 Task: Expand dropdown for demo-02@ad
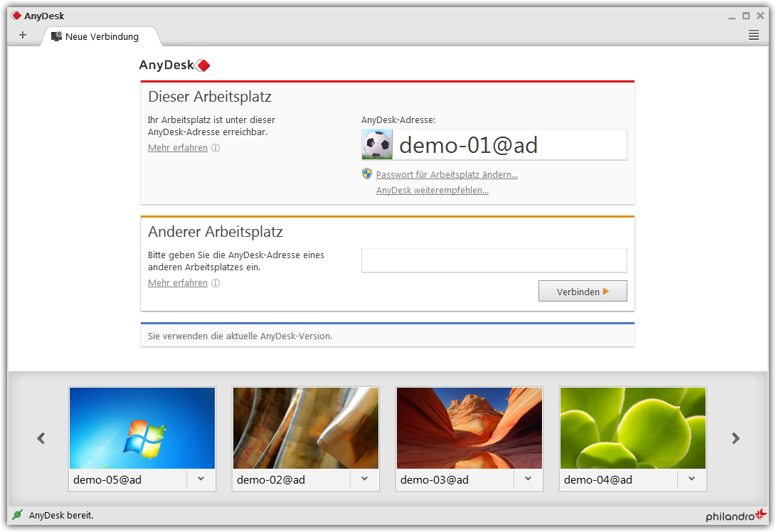click(x=364, y=479)
